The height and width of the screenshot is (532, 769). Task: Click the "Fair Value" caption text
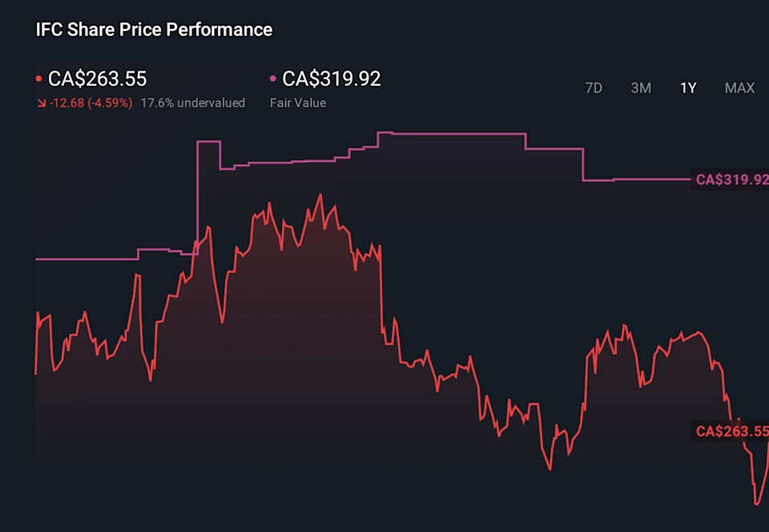pos(298,103)
